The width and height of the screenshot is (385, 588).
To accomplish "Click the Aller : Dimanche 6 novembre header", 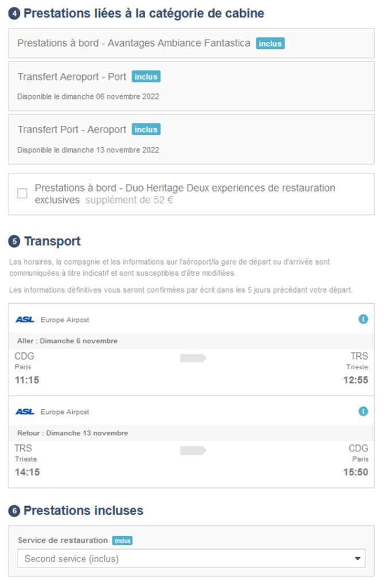I will click(x=67, y=341).
